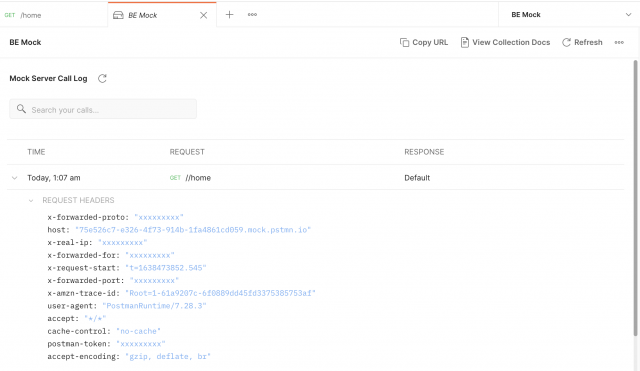Click the x-real-ip value
The height and width of the screenshot is (371, 640).
tap(122, 242)
